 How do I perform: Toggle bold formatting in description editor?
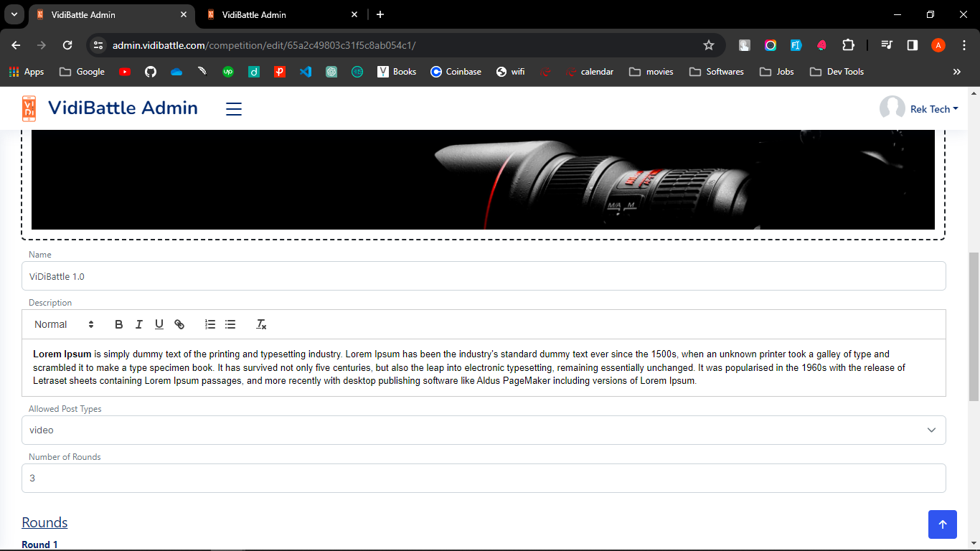coord(119,324)
